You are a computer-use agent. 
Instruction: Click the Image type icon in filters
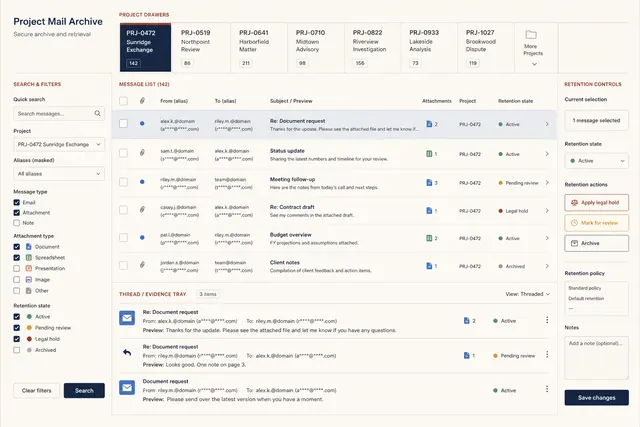click(x=29, y=280)
